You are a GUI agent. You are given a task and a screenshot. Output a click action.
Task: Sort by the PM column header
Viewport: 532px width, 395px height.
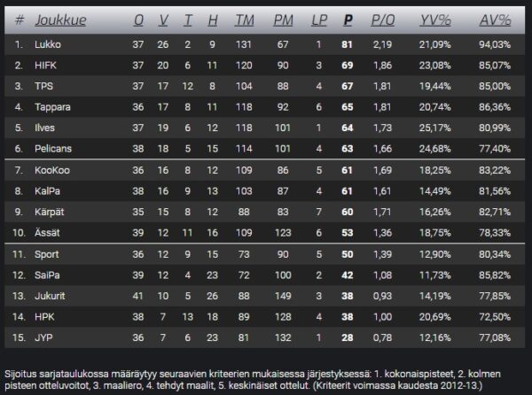click(x=284, y=19)
